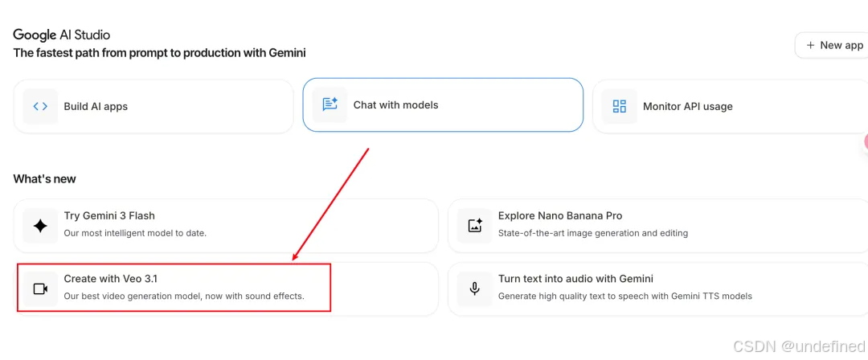The width and height of the screenshot is (868, 360).
Task: Click 'Create with Veo 3.1' title text
Action: [x=111, y=279]
